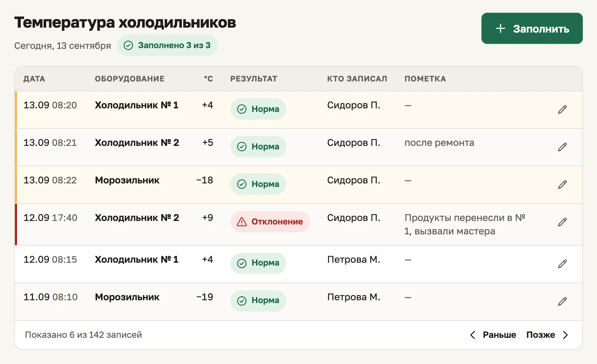Click the Заполнено 3 из 3 badge
597x364 pixels.
pyautogui.click(x=167, y=45)
